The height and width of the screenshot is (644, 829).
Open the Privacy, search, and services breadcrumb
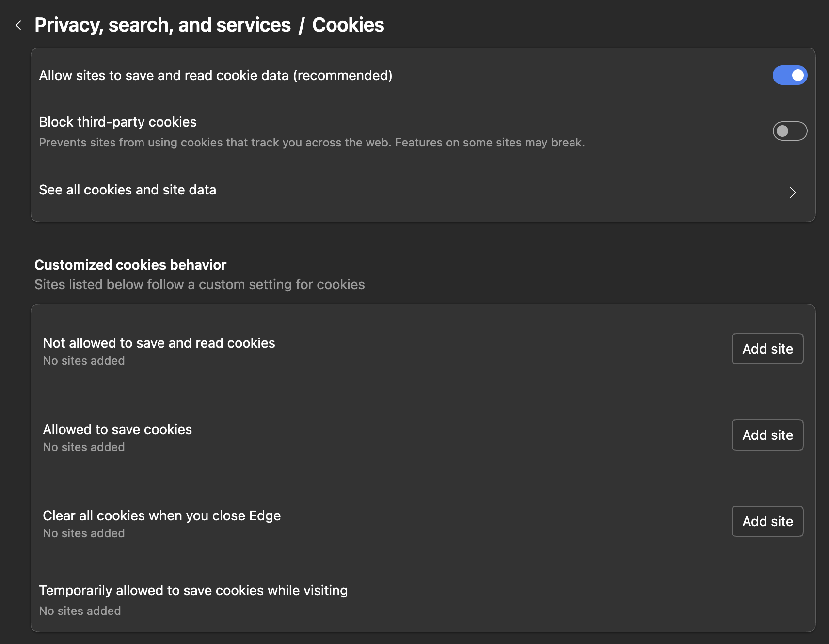(162, 25)
